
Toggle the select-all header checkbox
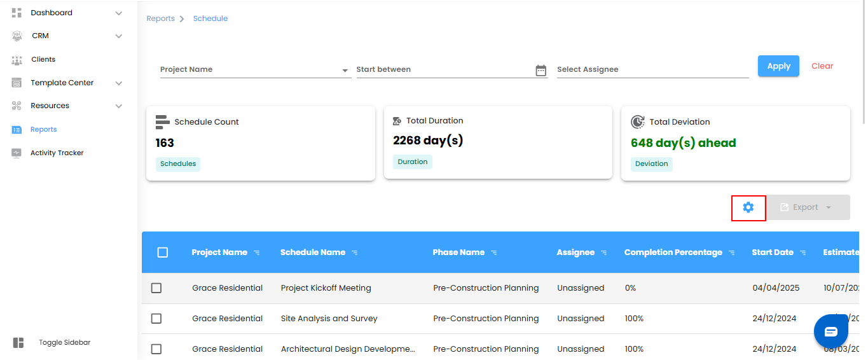(x=163, y=253)
